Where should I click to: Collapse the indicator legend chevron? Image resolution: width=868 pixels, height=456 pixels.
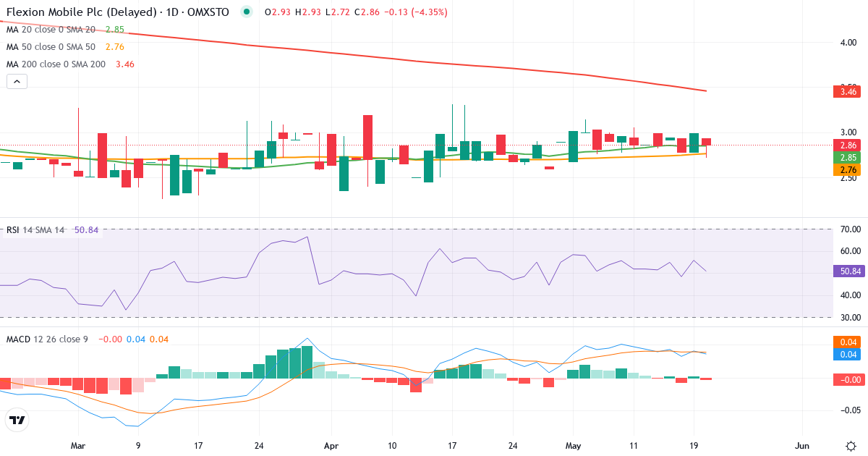tap(17, 82)
